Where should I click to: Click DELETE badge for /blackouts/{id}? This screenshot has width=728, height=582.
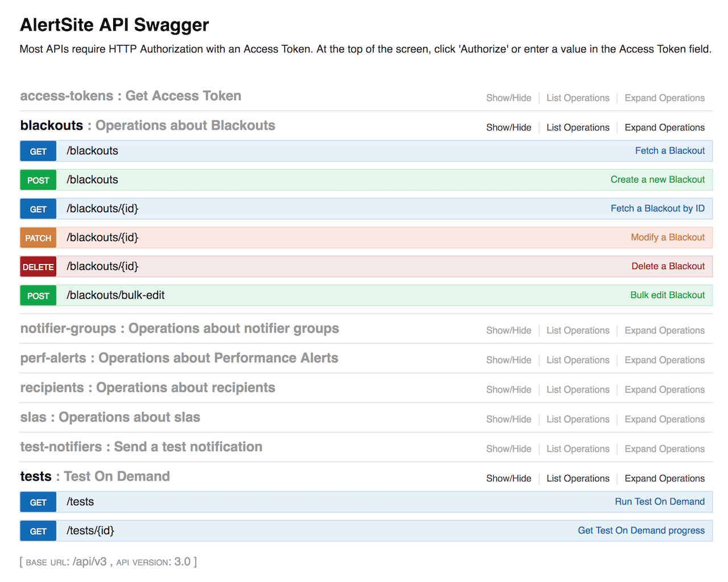click(x=38, y=267)
